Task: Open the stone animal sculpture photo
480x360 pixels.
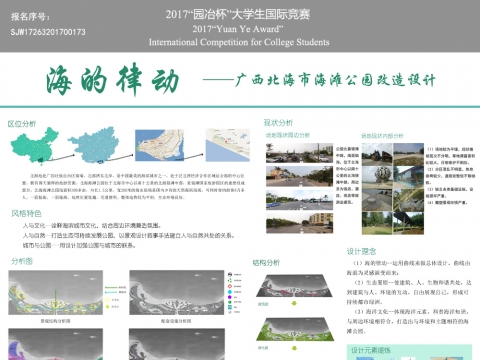Action: click(409, 200)
